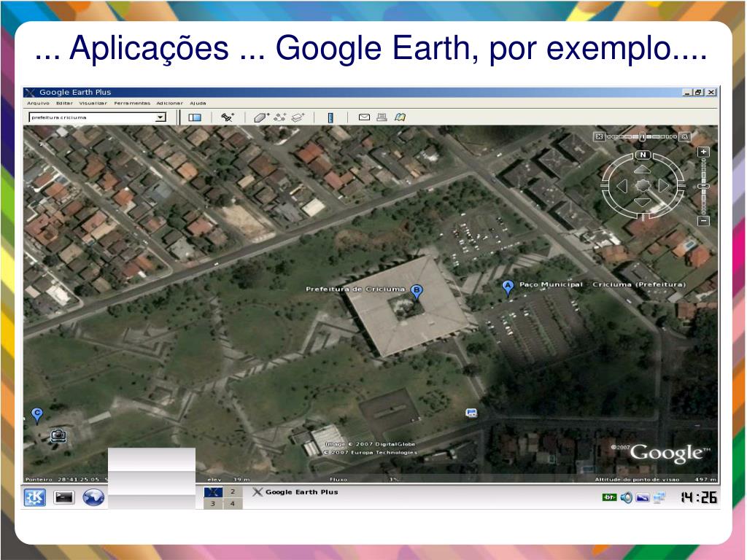Viewport: 747px width, 560px height.
Task: Click the br keyboard layout indicator
Action: pyautogui.click(x=609, y=497)
